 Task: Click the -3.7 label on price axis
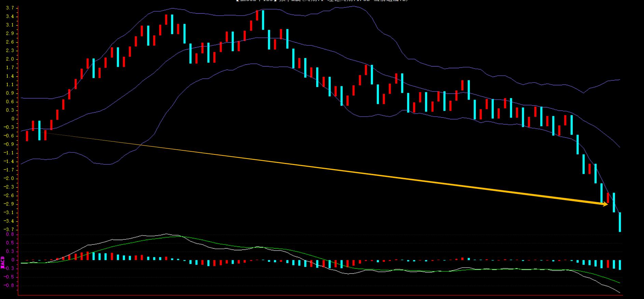tap(9, 229)
